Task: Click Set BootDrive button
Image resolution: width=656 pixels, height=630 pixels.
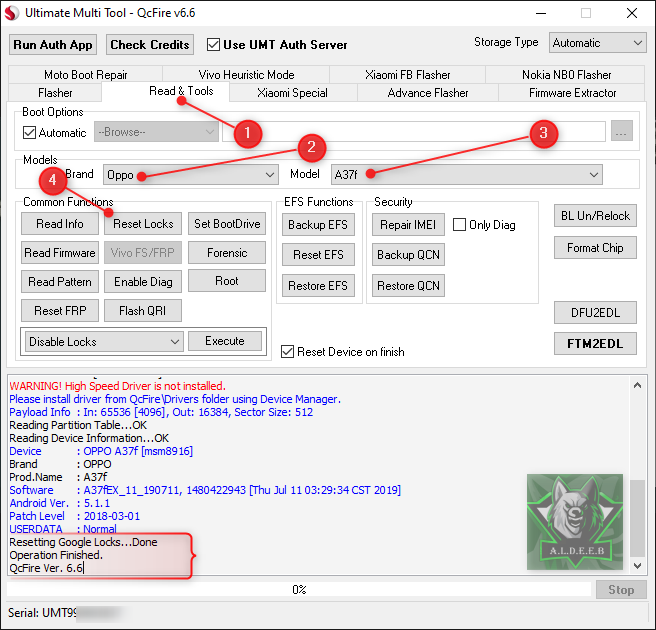Action: [227, 224]
